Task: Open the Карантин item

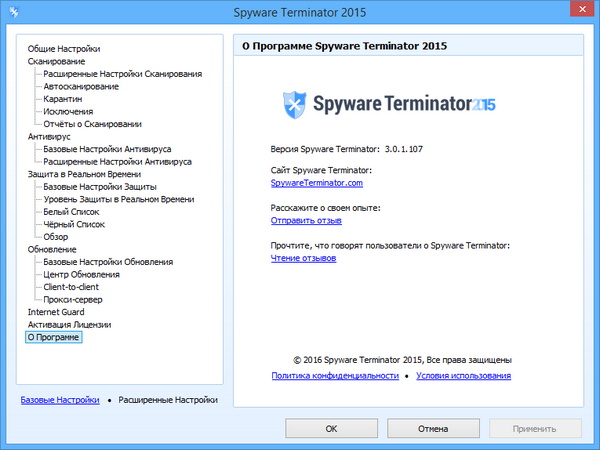Action: [x=62, y=99]
